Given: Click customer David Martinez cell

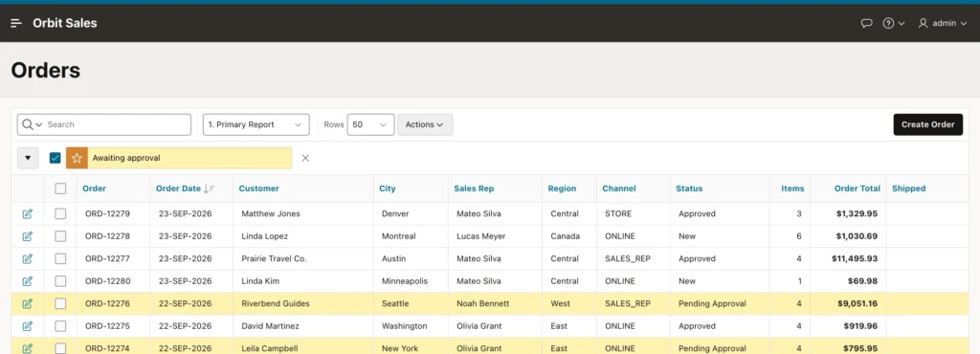Looking at the screenshot, I should (x=270, y=326).
